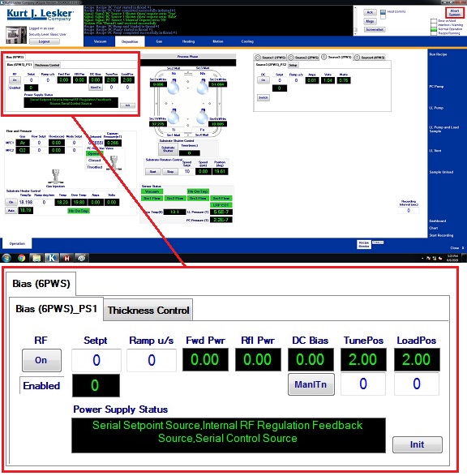
Task: Select the Ti source bulb in chamber diagram
Action: click(x=174, y=117)
